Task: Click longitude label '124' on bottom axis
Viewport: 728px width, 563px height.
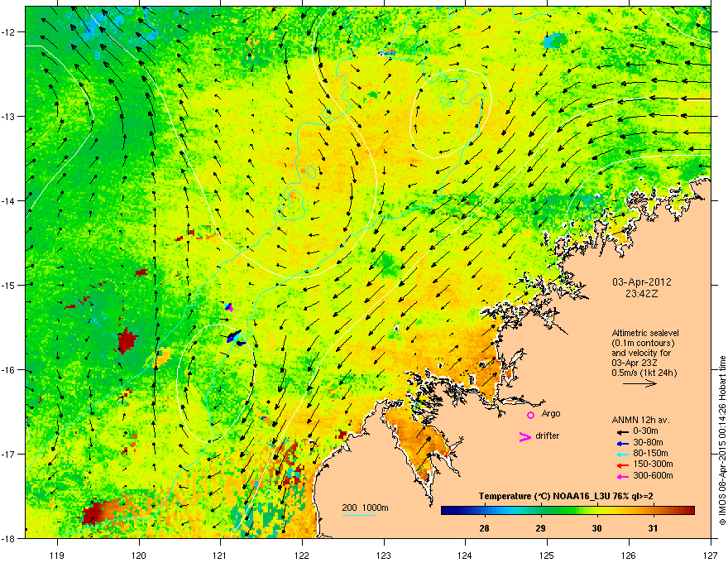Action: pos(465,555)
